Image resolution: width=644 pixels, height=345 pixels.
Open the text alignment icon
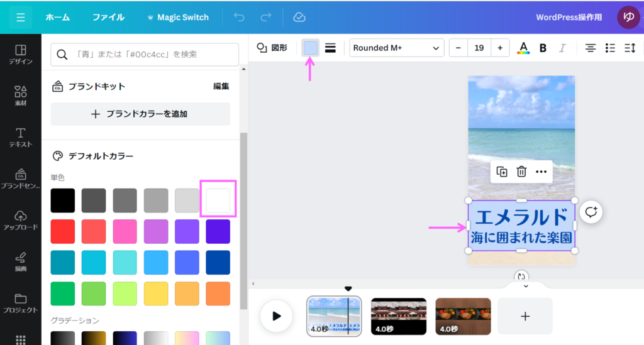pos(591,48)
